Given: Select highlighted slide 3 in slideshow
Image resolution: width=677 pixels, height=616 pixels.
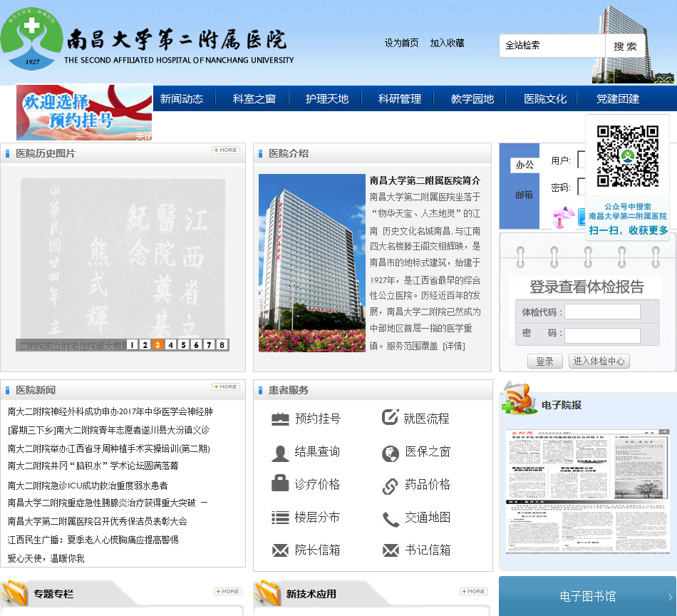Looking at the screenshot, I should 157,345.
